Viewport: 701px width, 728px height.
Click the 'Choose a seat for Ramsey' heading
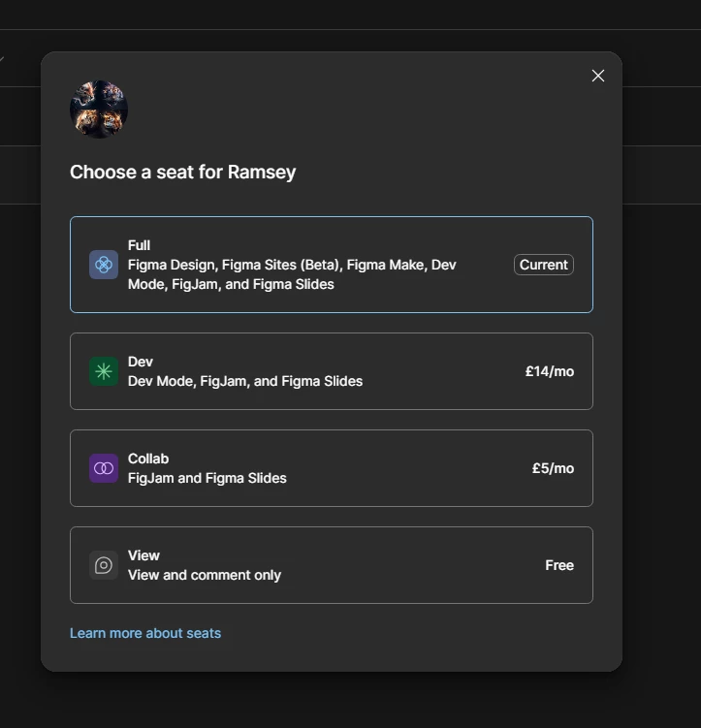pyautogui.click(x=182, y=173)
